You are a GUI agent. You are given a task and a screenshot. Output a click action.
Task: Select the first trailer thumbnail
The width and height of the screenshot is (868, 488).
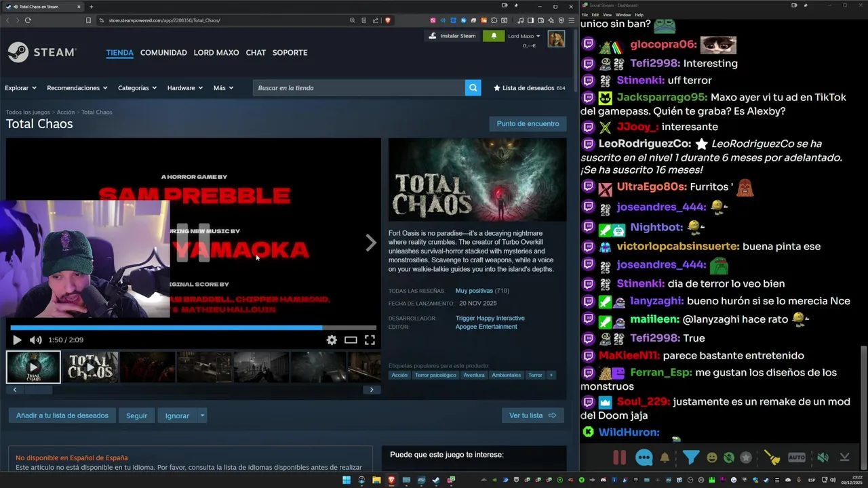(x=33, y=367)
